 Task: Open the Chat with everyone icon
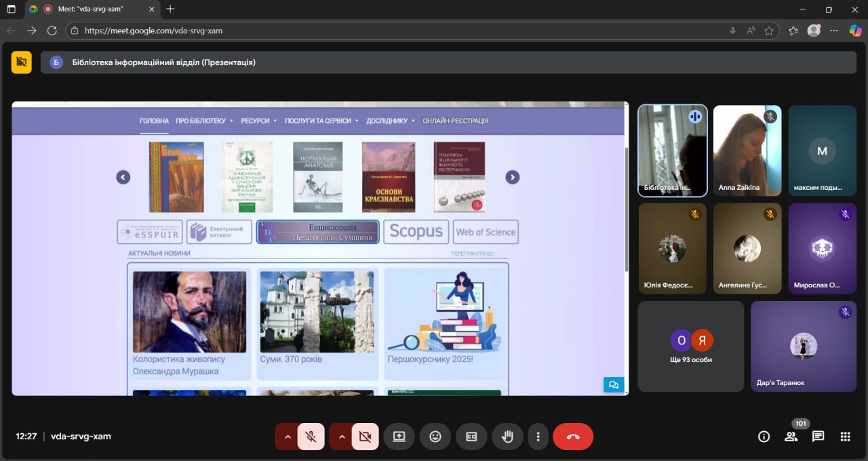(818, 437)
